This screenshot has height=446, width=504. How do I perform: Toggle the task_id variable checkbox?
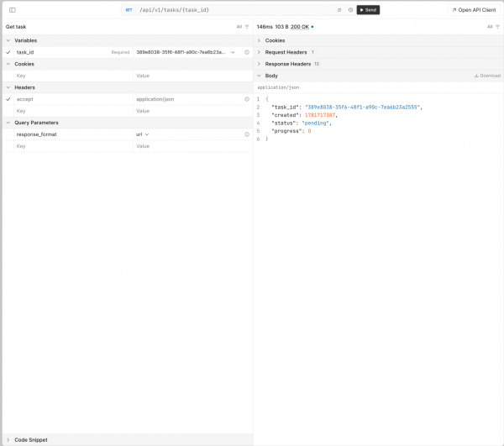coord(8,52)
